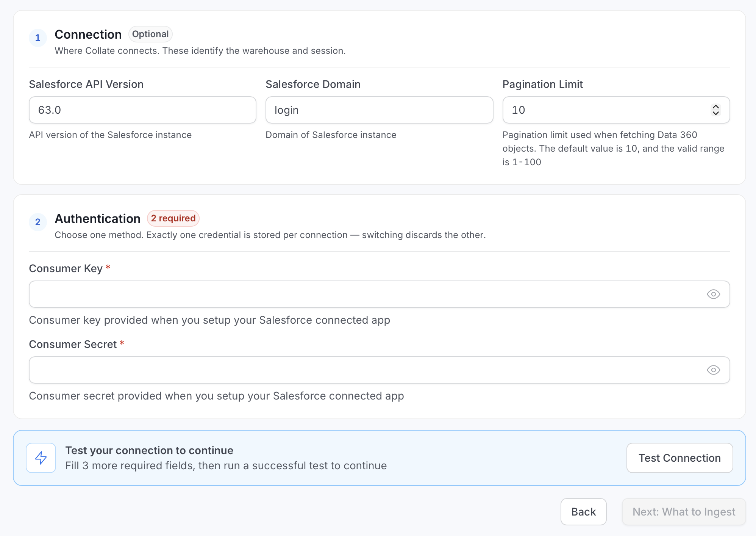
Task: Click the Test Connection button
Action: [x=679, y=458]
